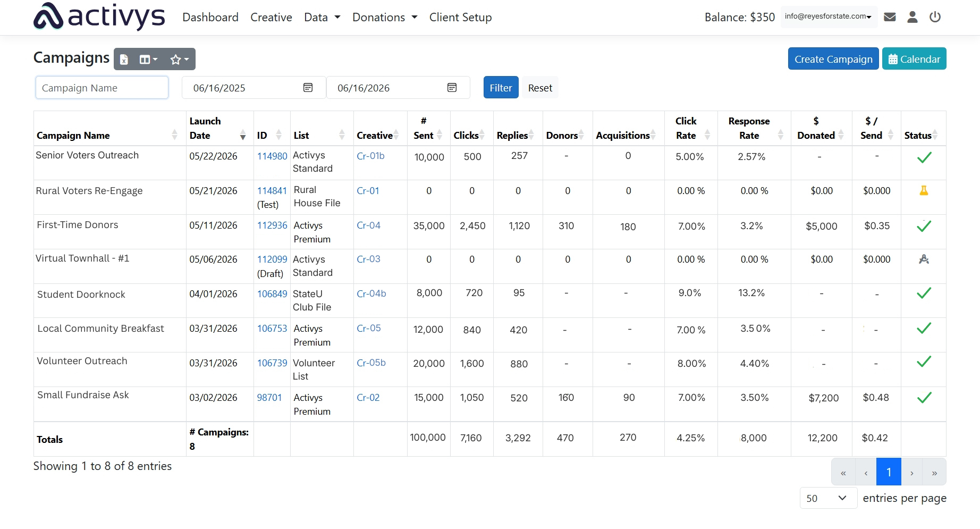Viewport: 980px width, 529px height.
Task: Open campaign ID 98701 link
Action: (x=269, y=398)
